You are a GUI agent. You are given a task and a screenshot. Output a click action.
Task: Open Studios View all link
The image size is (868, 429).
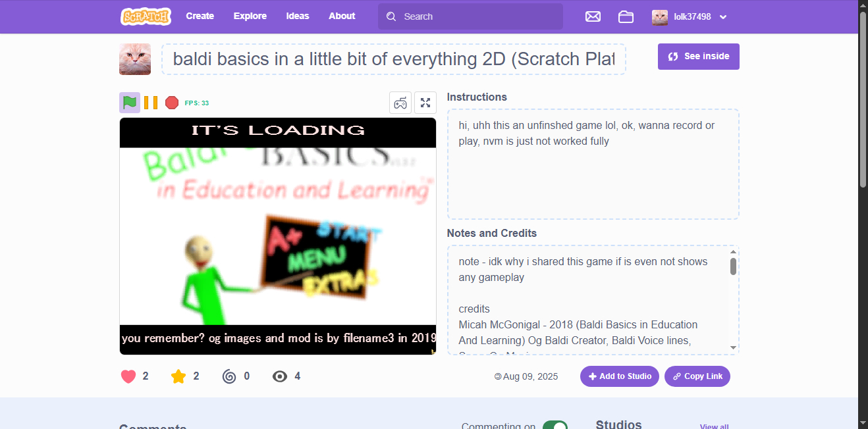[714, 426]
